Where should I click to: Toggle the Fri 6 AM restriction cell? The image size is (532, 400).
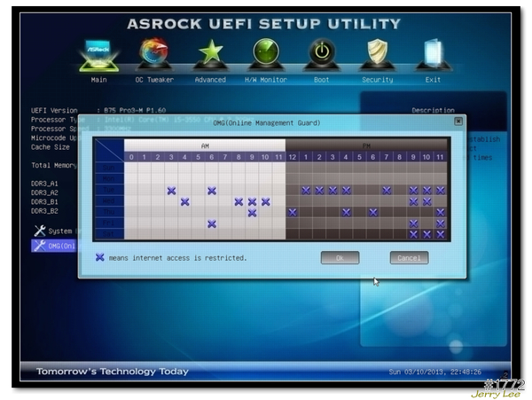coord(212,224)
